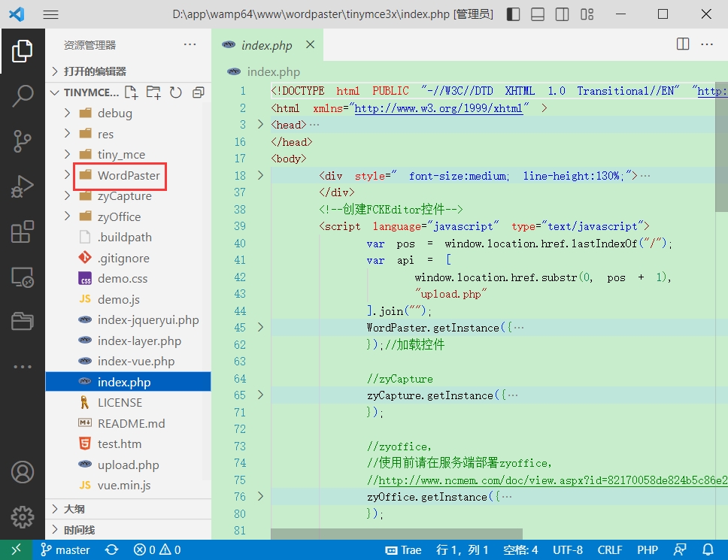Viewport: 728px width, 560px height.
Task: Click the horizontal editor scrollbar
Action: coord(396,534)
